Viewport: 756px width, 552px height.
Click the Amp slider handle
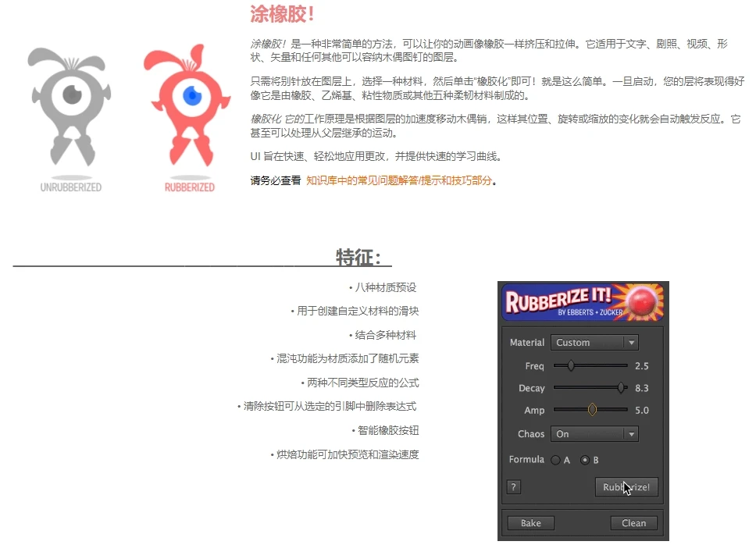click(592, 409)
